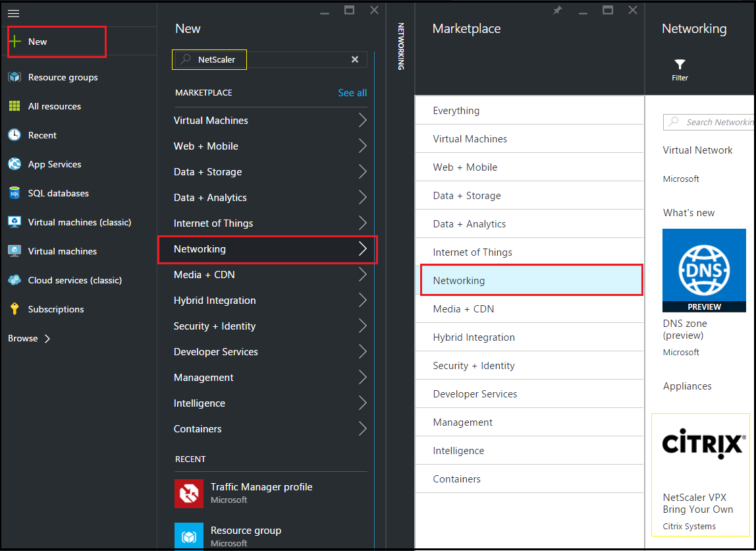Click the collapsed vertical NETWORKING blade label
This screenshot has height=551, width=756.
tap(400, 46)
